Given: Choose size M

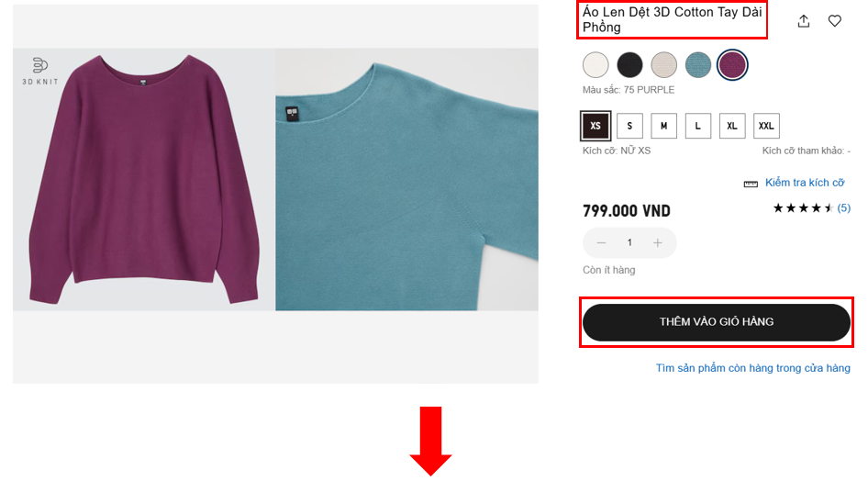Looking at the screenshot, I should pos(663,126).
